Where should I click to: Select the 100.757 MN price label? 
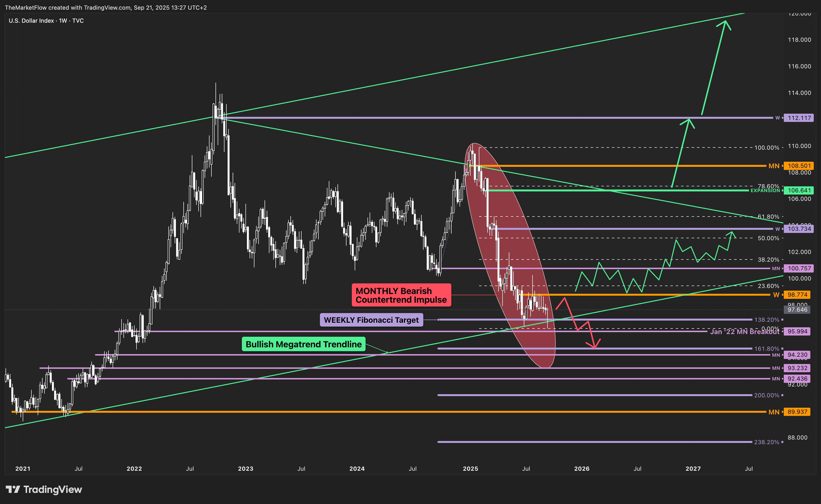click(x=799, y=269)
